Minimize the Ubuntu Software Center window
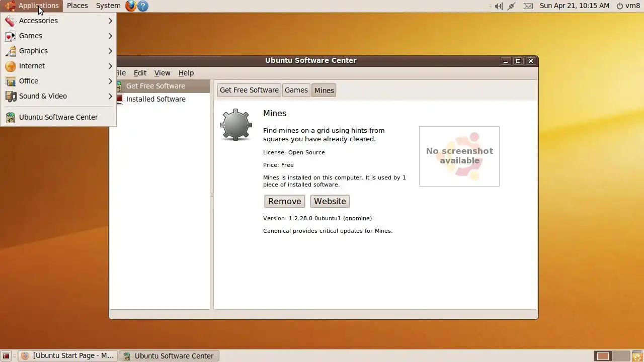 point(506,61)
